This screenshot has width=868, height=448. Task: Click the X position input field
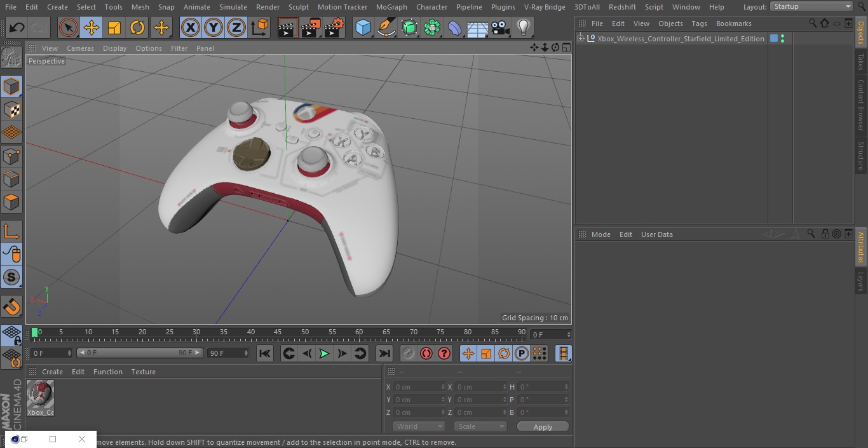point(419,387)
